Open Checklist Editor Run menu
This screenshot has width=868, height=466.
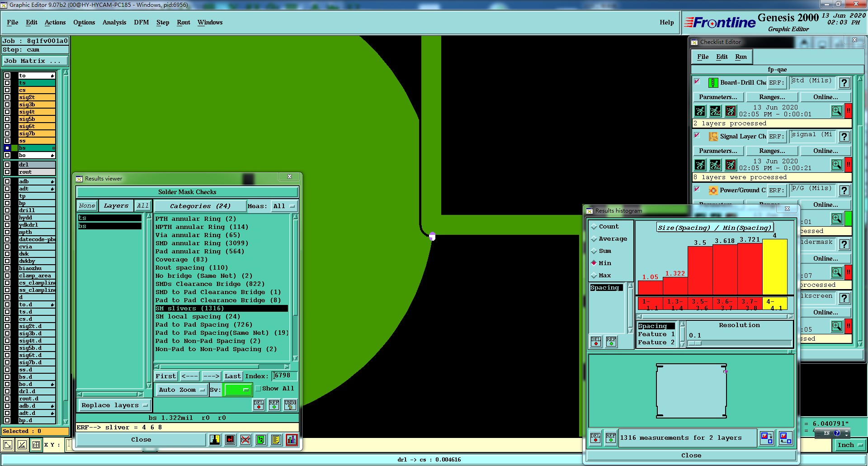[741, 57]
